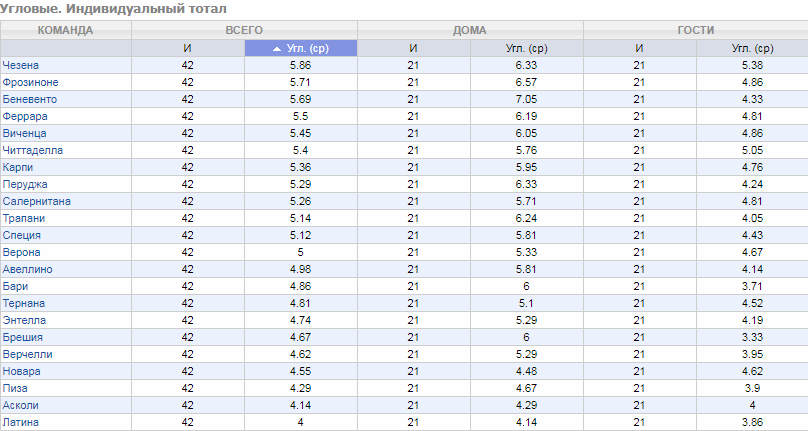Select Брешия's away average 3.33

point(752,337)
